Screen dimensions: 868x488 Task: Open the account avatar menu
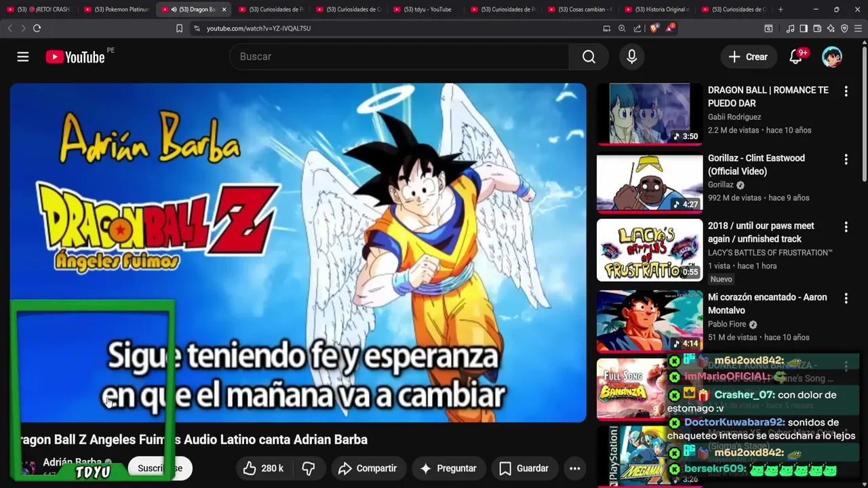[831, 57]
